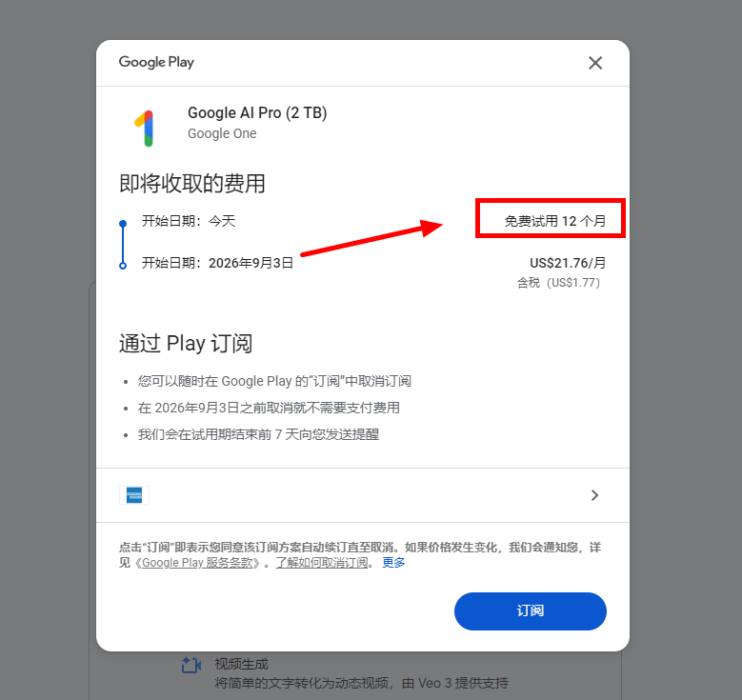Click the 含税 (US$1.77) tax text
The height and width of the screenshot is (700, 742).
coord(558,283)
